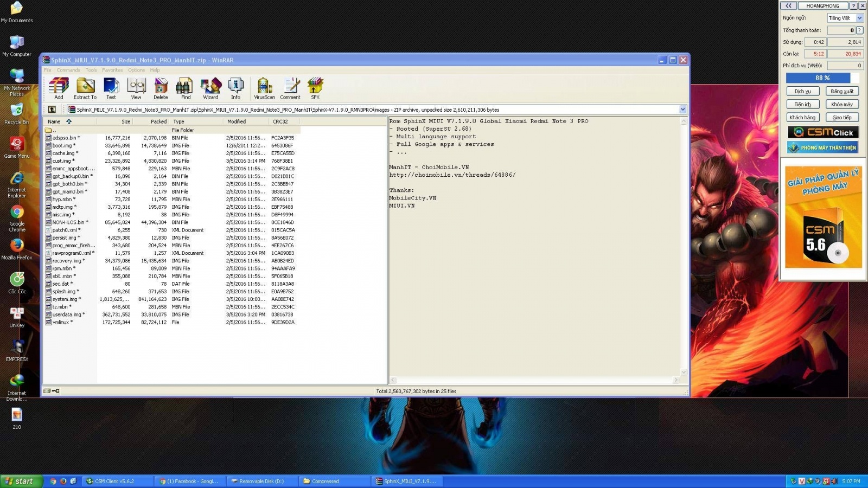Image resolution: width=868 pixels, height=488 pixels.
Task: Click the VirusScan toolbar icon
Action: 264,88
